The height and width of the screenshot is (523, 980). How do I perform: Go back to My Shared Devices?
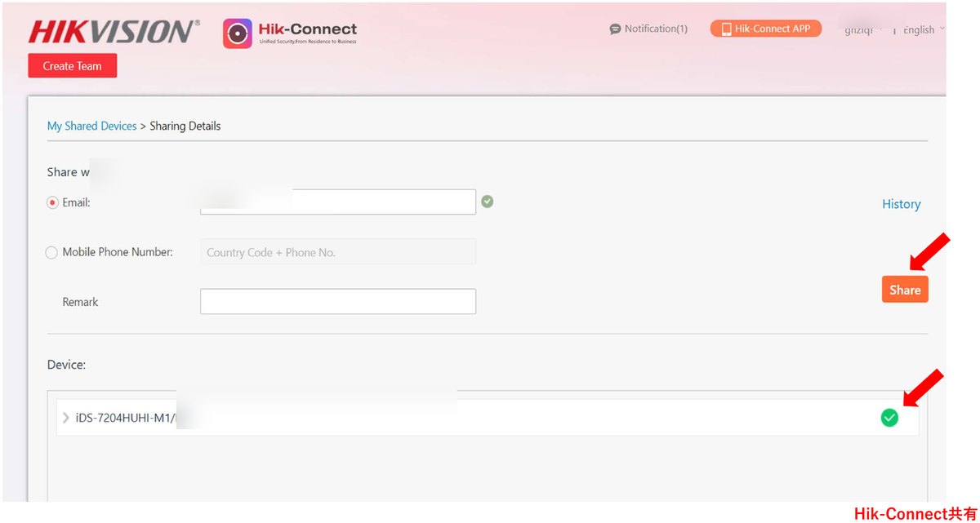pyautogui.click(x=91, y=126)
